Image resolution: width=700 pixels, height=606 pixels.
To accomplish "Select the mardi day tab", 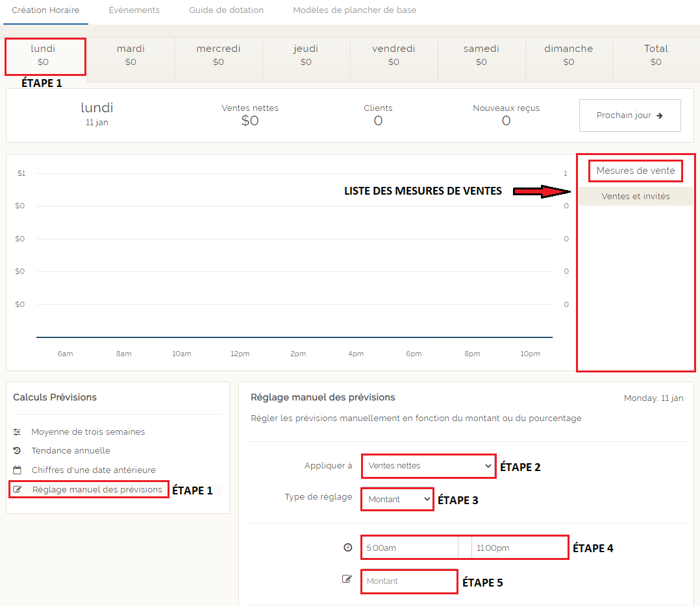I will click(x=131, y=55).
